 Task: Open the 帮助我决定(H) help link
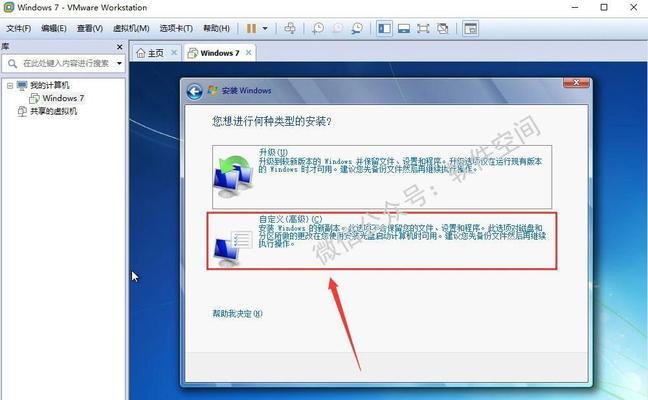pyautogui.click(x=237, y=314)
